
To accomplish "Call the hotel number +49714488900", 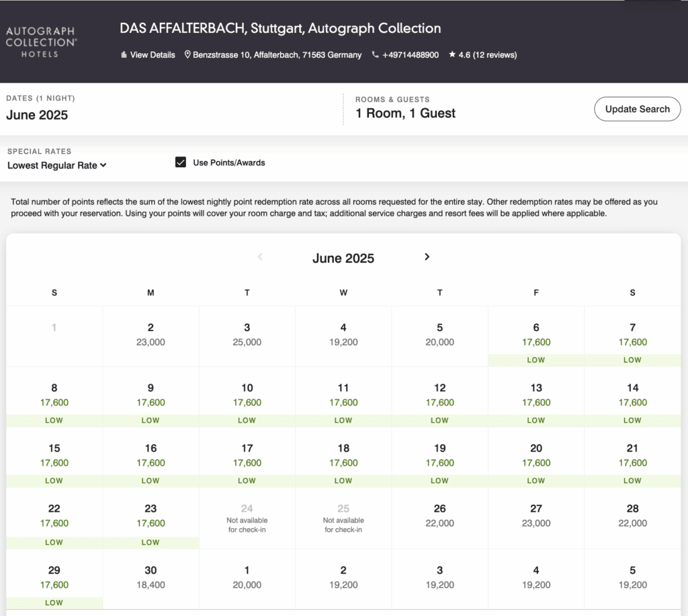I will 410,55.
